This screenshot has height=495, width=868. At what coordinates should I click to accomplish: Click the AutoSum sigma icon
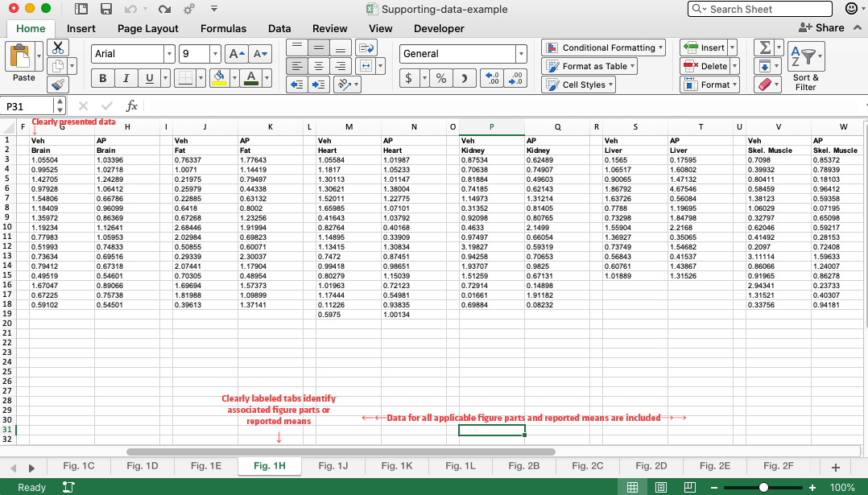point(764,47)
